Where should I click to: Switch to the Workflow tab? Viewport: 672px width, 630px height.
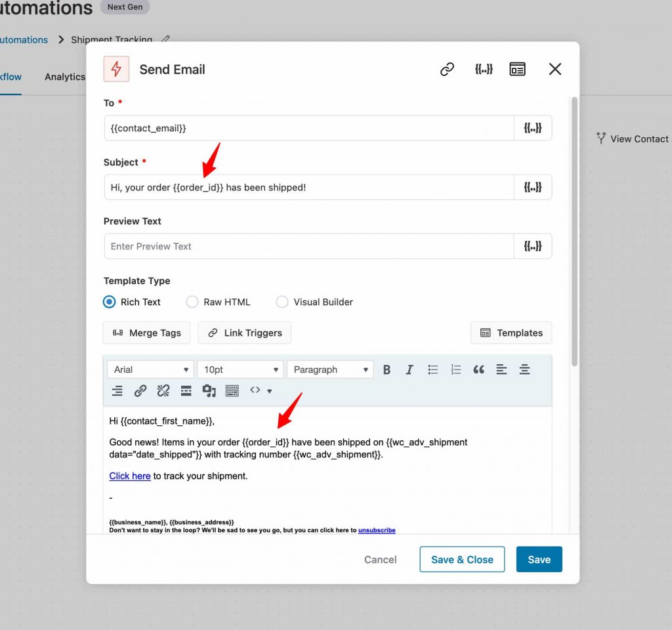click(10, 77)
